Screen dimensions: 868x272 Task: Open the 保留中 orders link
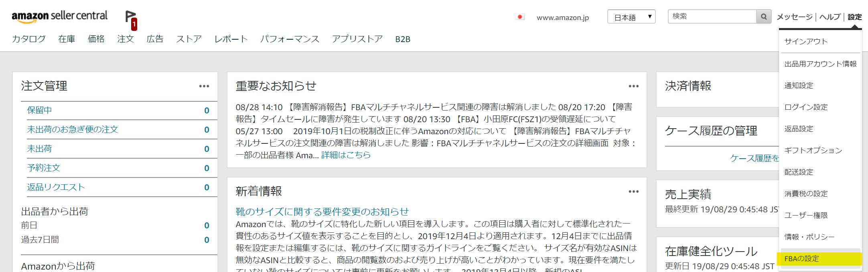(x=39, y=110)
